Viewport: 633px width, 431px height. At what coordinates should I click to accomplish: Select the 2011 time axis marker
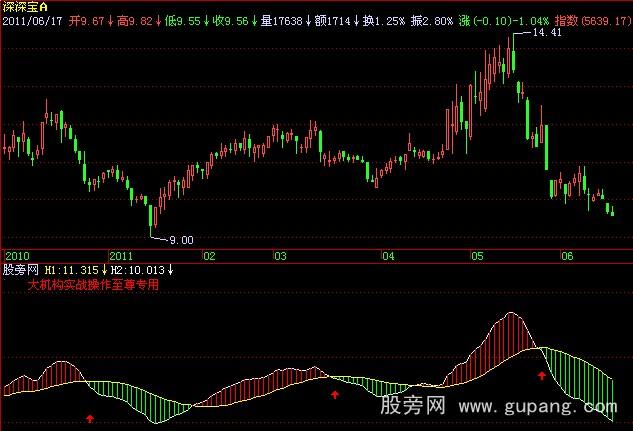click(x=121, y=256)
